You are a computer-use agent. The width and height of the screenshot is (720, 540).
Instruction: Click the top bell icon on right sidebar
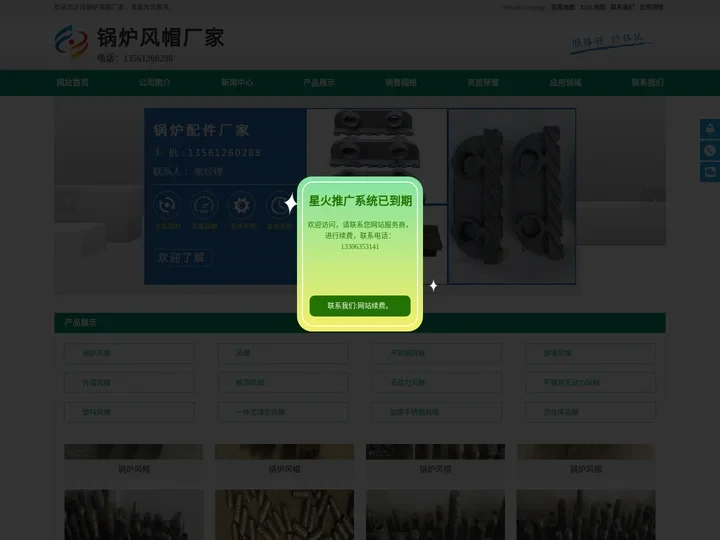[709, 129]
